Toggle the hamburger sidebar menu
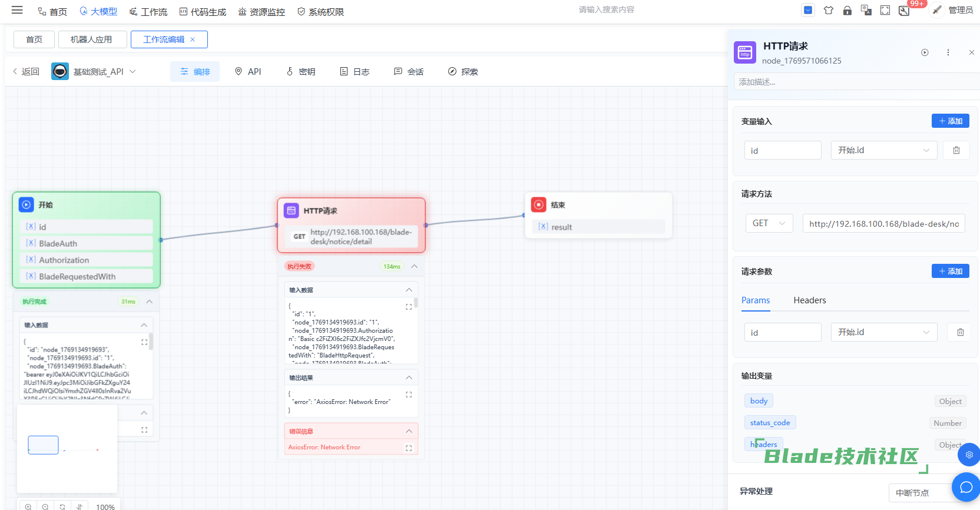 17,10
